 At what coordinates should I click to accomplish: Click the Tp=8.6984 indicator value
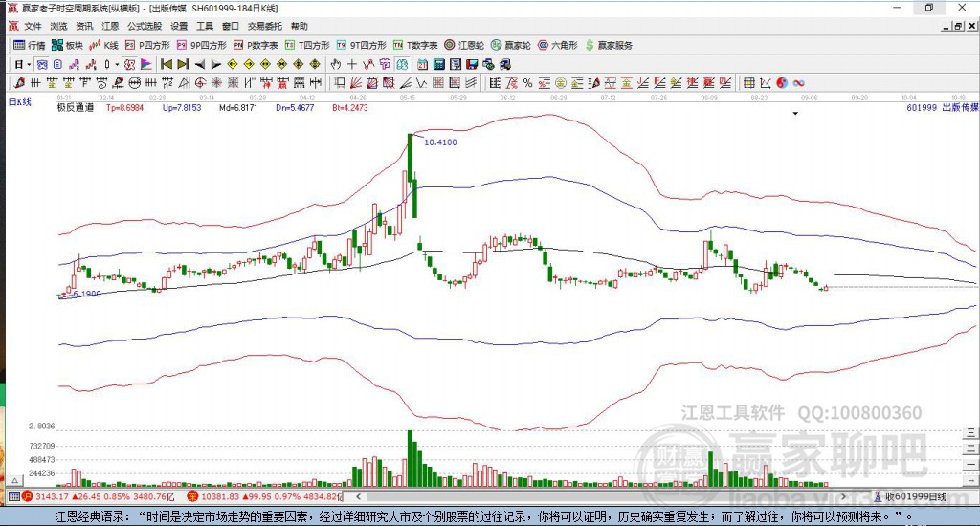pyautogui.click(x=125, y=107)
